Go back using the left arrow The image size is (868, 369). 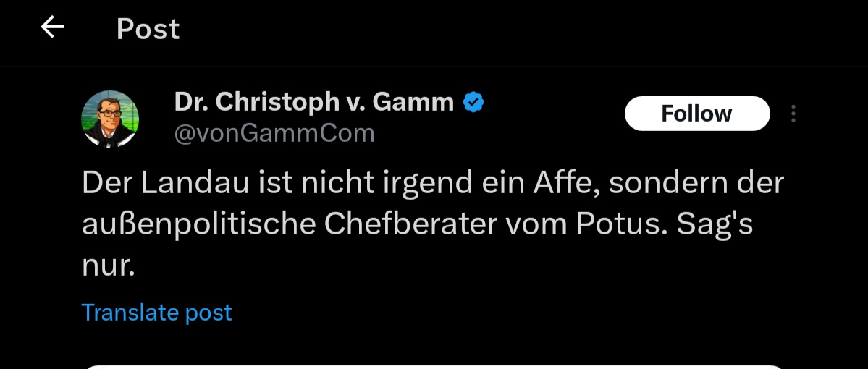[x=52, y=28]
